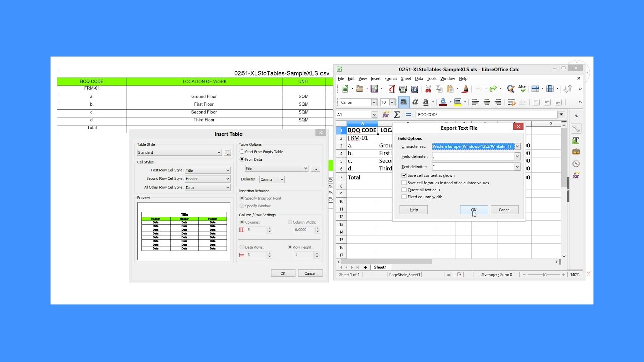Open the Function Wizard fx icon
Screen dimensions: 644x362
click(386, 115)
